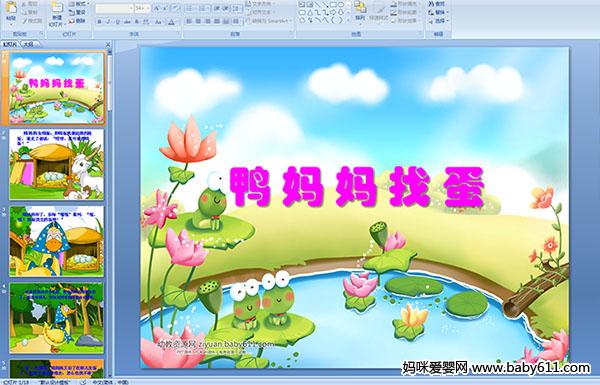
Task: Open the font name dropdown
Action: tap(114, 8)
